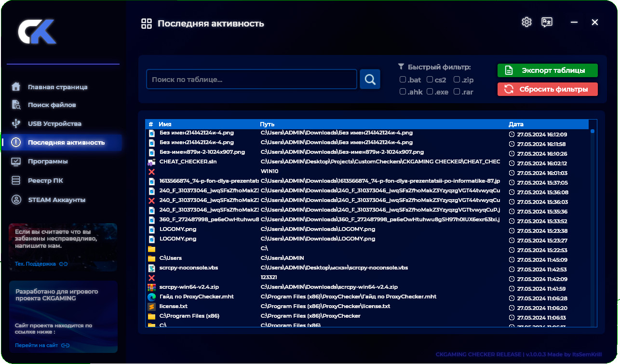Click the image icon beside 360_F_272487998 file
The image size is (620, 364).
pos(151,220)
